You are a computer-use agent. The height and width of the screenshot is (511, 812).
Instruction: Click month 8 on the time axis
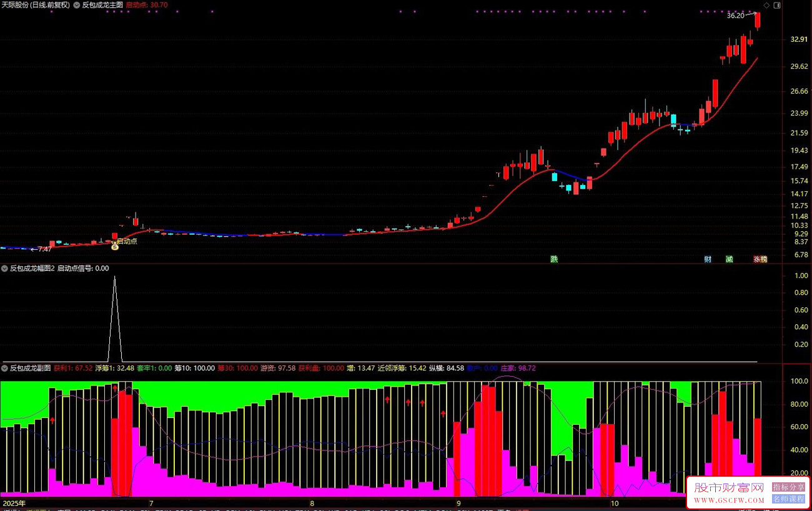(x=312, y=503)
